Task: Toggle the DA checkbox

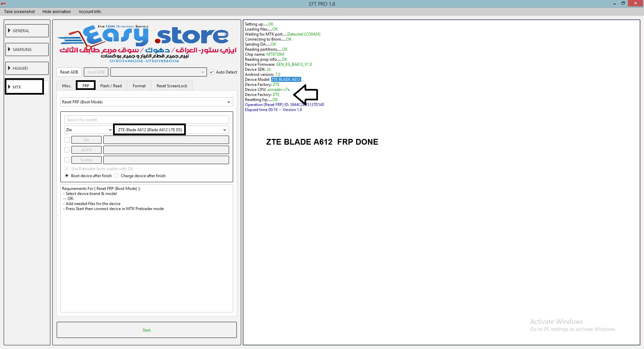Action: [67, 140]
